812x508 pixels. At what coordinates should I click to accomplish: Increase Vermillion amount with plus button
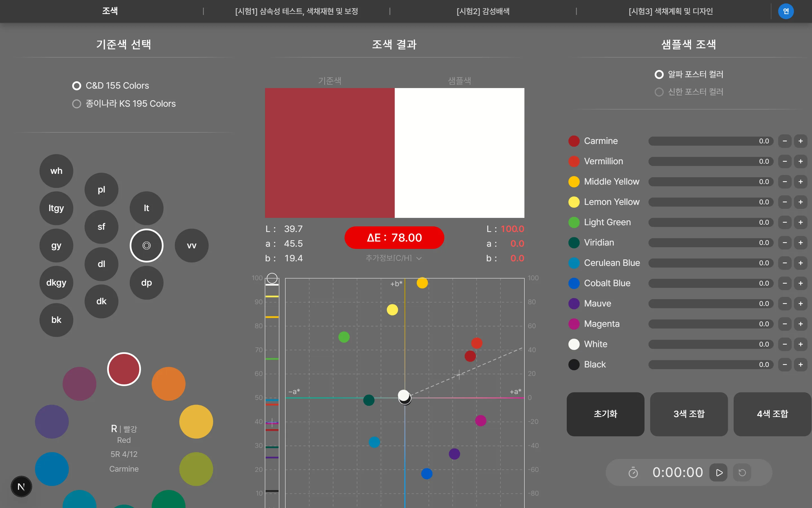[x=801, y=161]
